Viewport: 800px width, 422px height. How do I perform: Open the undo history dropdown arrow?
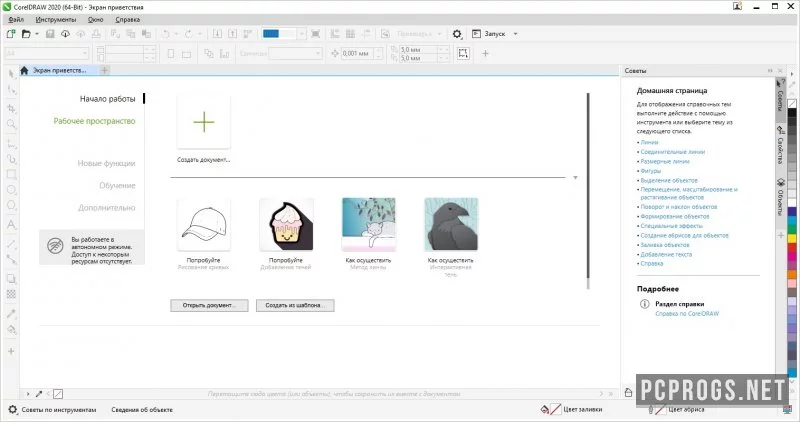(x=176, y=34)
